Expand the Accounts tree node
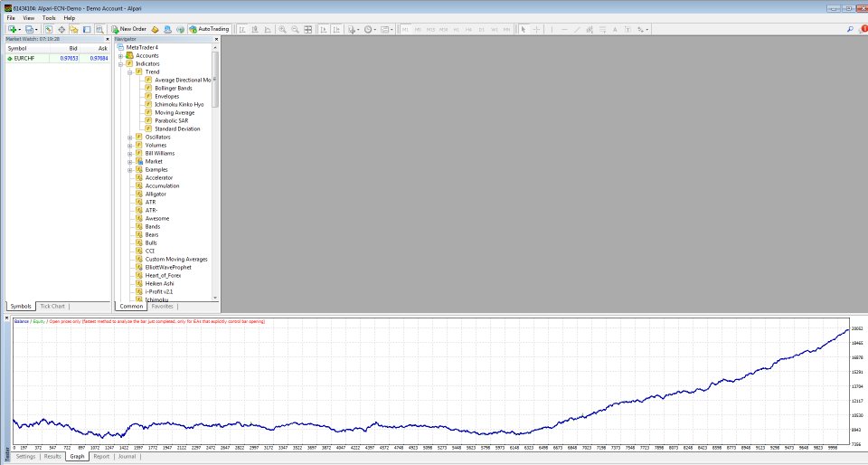This screenshot has height=465, width=868. coord(120,55)
